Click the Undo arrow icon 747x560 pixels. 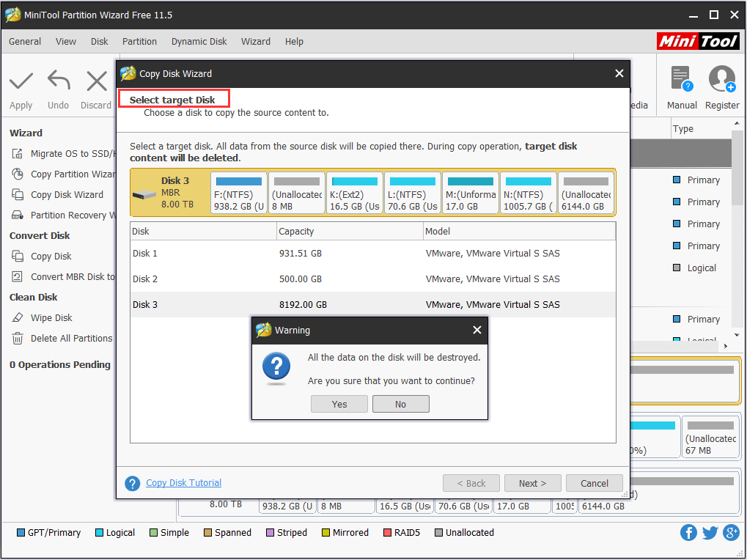tap(59, 81)
